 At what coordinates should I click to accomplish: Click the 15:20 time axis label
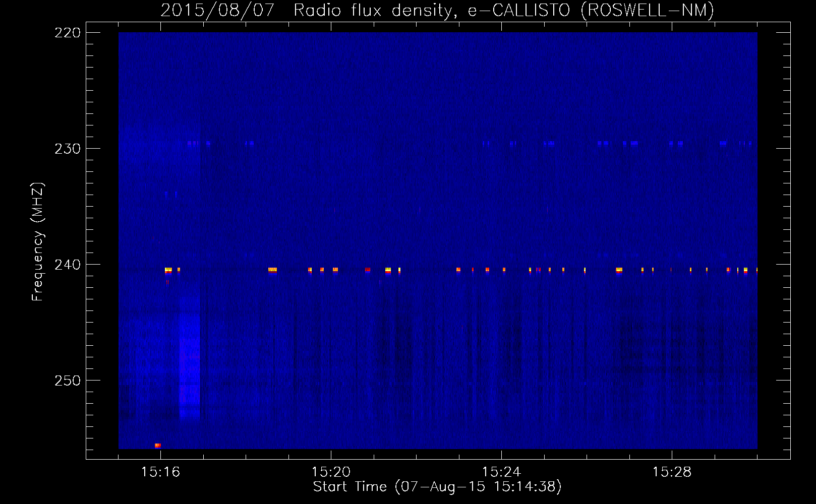point(331,472)
